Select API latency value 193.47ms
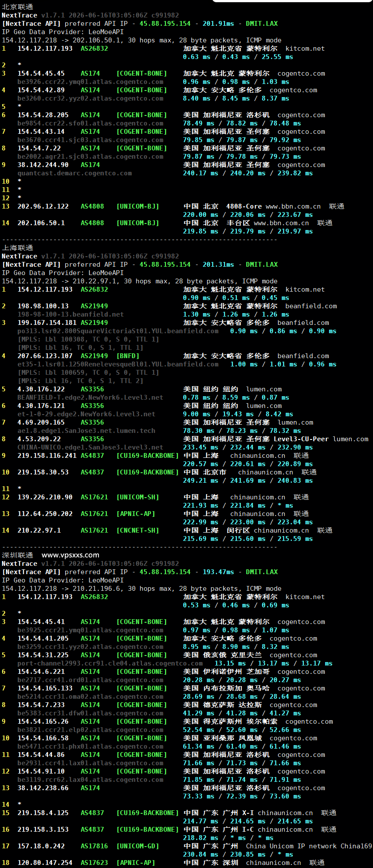 click(218, 572)
